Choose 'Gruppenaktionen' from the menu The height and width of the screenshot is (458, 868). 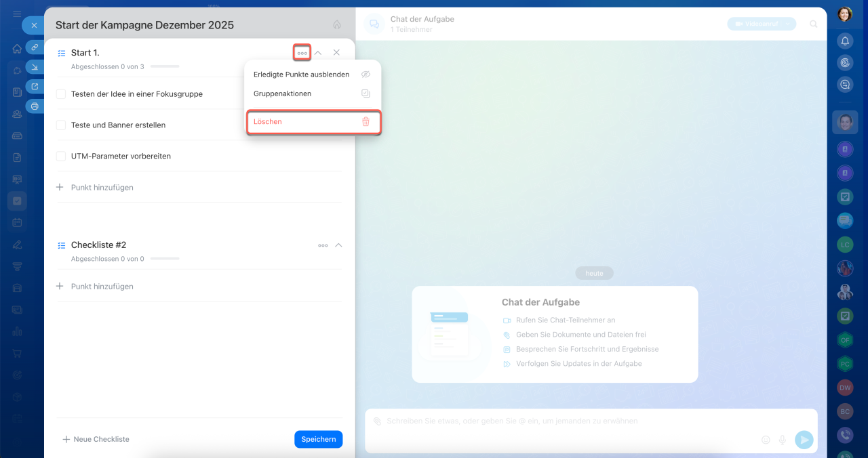313,93
